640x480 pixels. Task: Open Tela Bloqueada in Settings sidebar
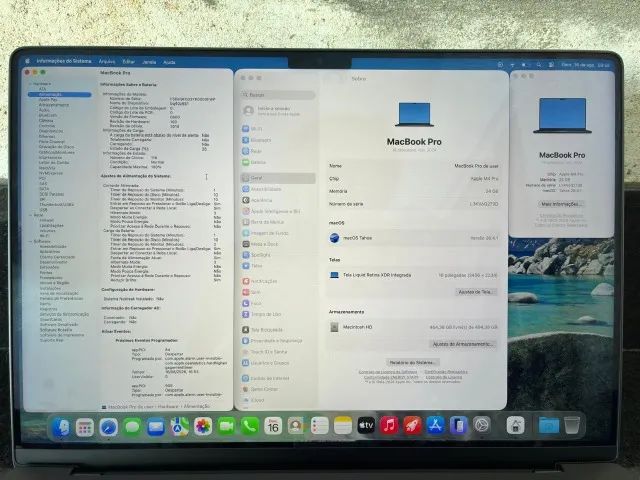click(x=278, y=329)
